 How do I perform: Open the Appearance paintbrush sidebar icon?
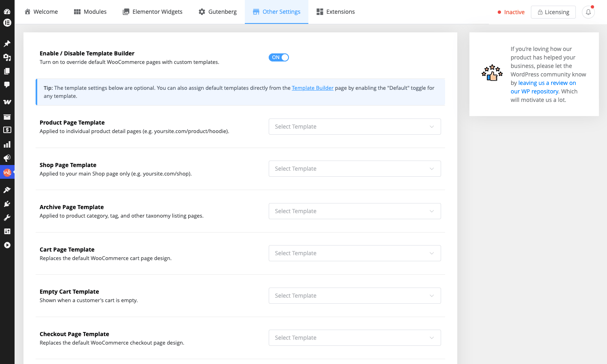tap(7, 190)
